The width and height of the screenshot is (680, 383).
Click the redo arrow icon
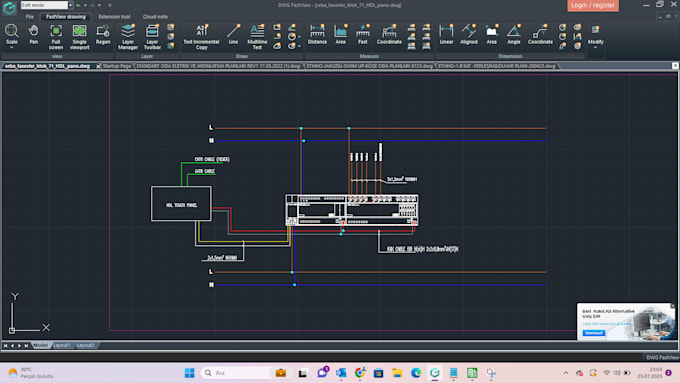point(92,5)
